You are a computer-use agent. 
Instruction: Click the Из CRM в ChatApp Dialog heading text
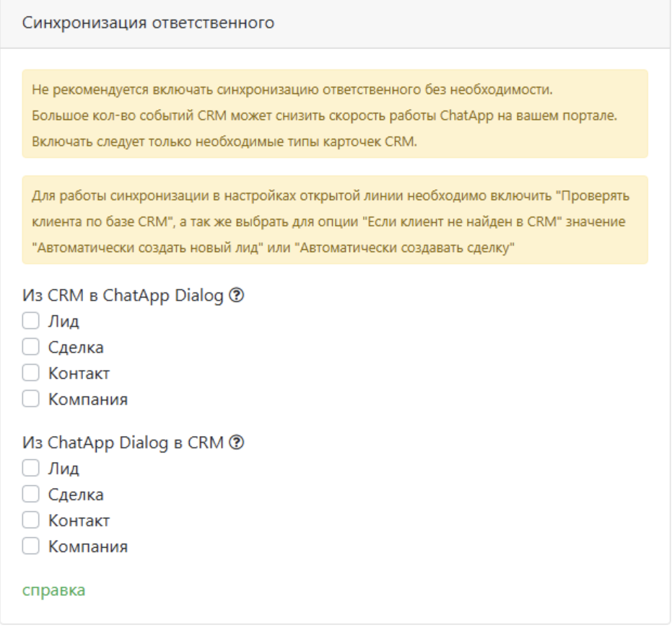click(x=124, y=296)
